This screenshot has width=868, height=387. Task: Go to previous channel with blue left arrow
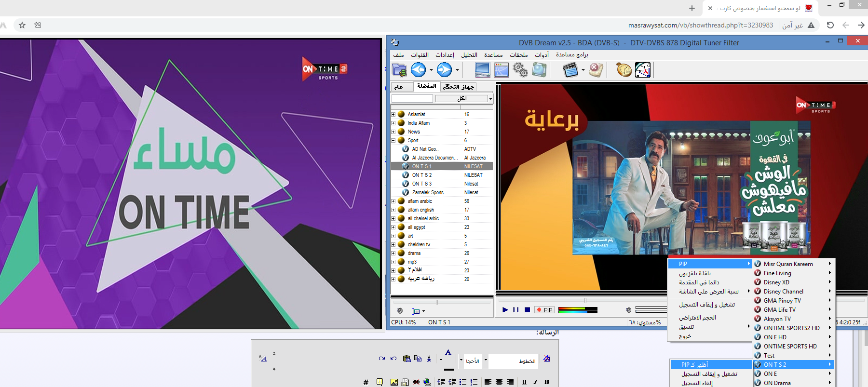[418, 70]
